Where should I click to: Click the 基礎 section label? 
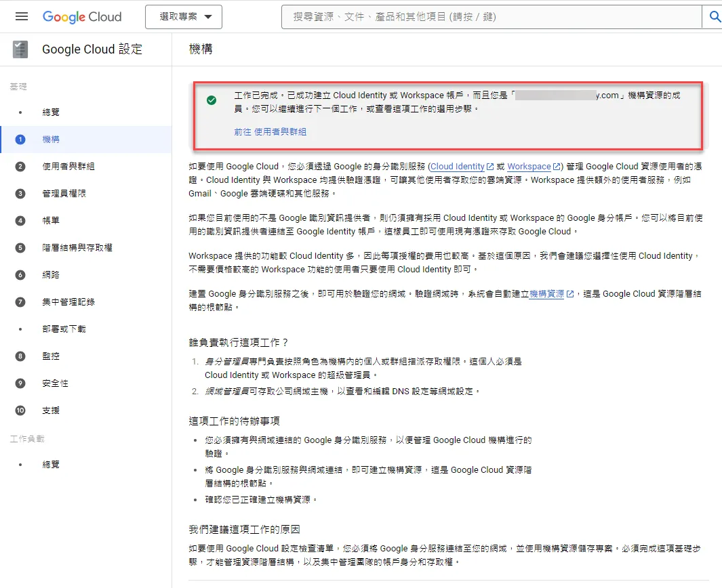click(x=18, y=87)
